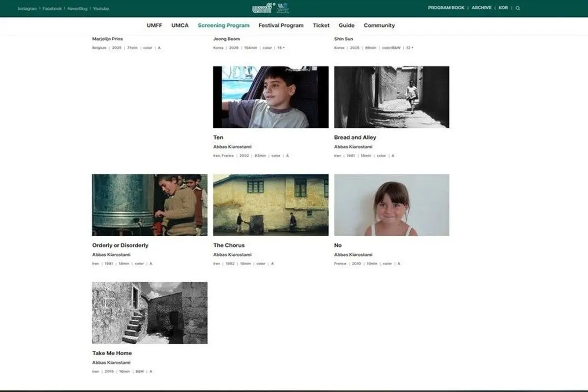588x392 pixels.
Task: Open the UMCA menu
Action: pos(180,25)
